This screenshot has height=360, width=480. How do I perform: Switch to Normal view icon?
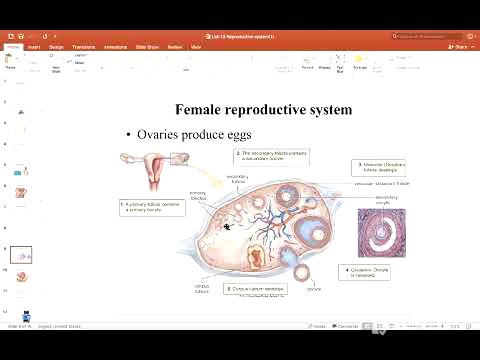pos(367,326)
